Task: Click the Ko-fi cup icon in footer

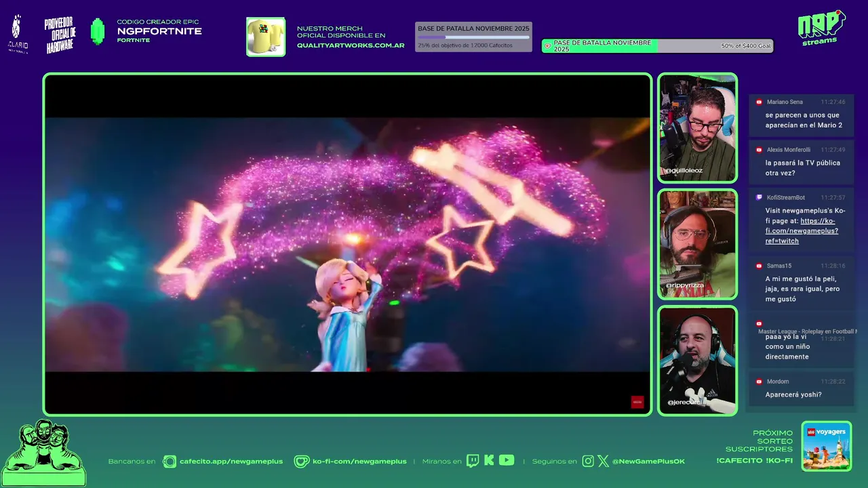Action: click(301, 462)
